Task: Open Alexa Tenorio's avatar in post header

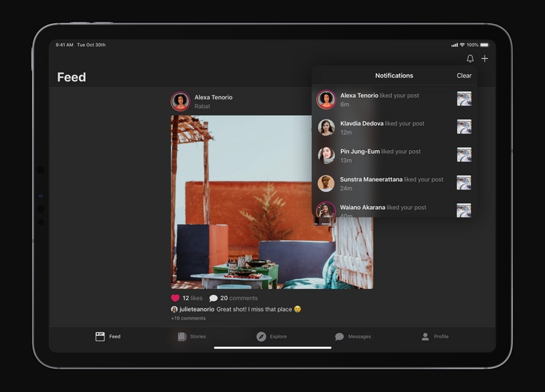Action: (180, 101)
